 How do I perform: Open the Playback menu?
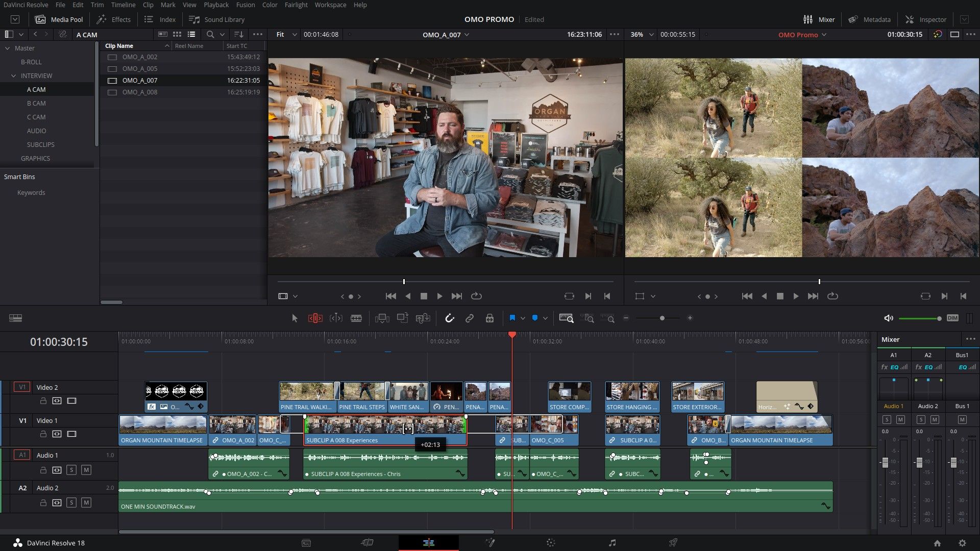pos(215,5)
